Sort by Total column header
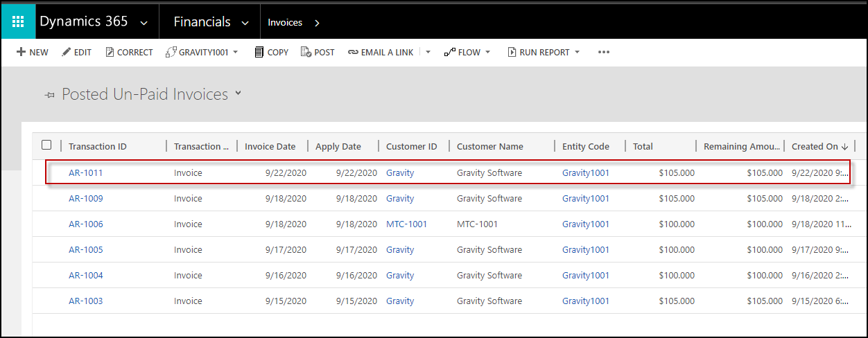This screenshot has width=868, height=338. pyautogui.click(x=643, y=146)
